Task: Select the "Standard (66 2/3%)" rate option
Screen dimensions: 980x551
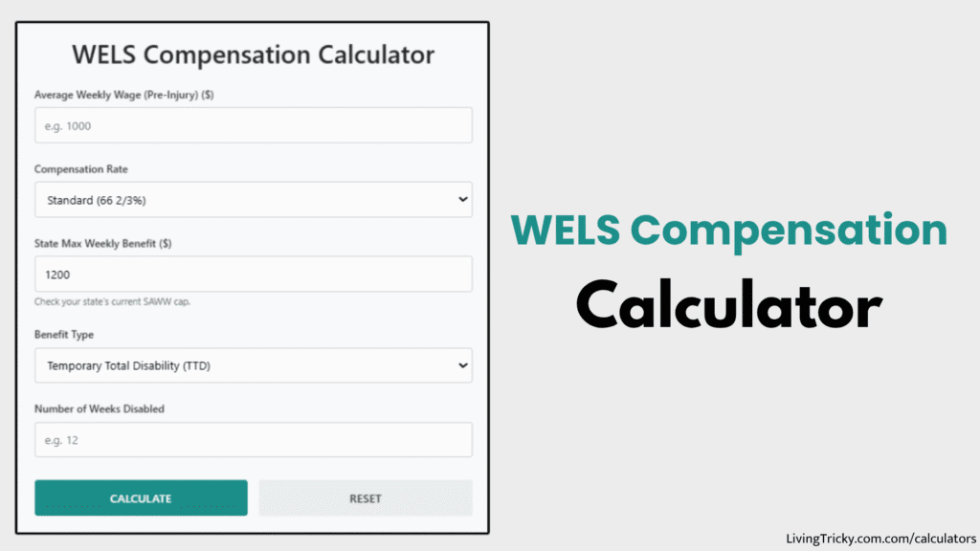Action: (x=105, y=199)
